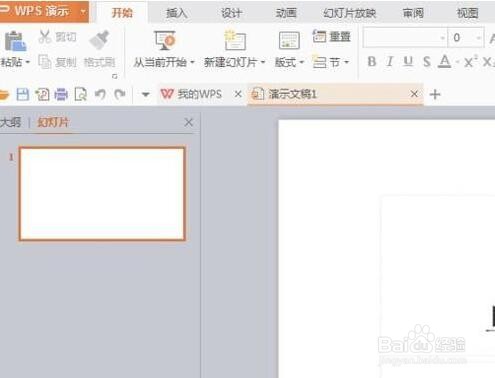The image size is (495, 378).
Task: Click the Paste clipboard icon
Action: 15,42
